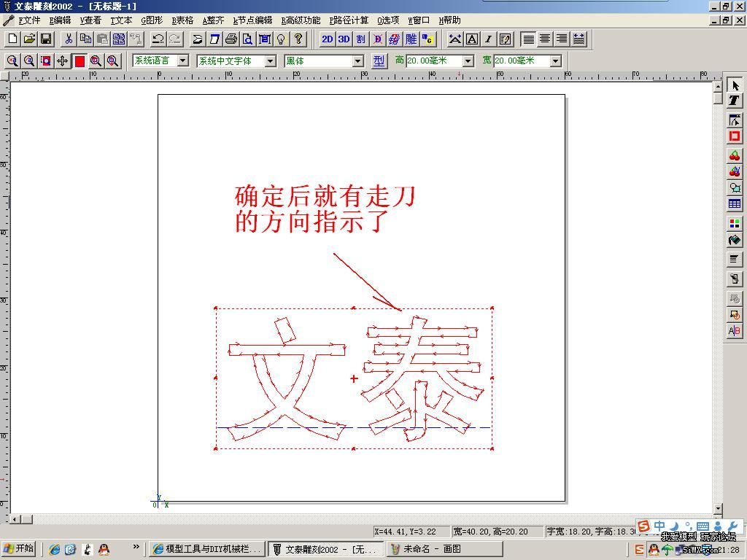Select the arrow pointer tool

[735, 86]
